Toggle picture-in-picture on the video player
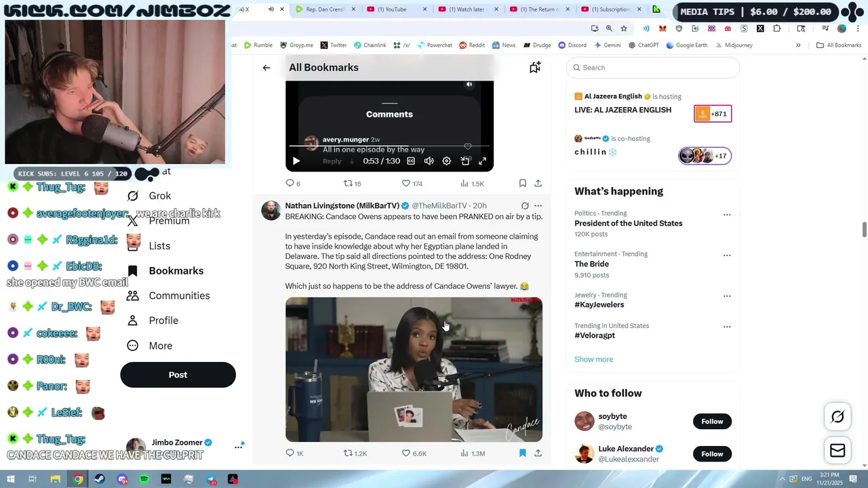Image resolution: width=868 pixels, height=488 pixels. 465,161
